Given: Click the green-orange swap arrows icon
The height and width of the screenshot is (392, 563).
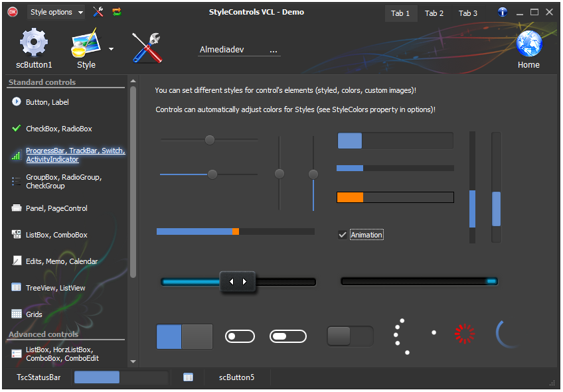Looking at the screenshot, I should tap(117, 12).
